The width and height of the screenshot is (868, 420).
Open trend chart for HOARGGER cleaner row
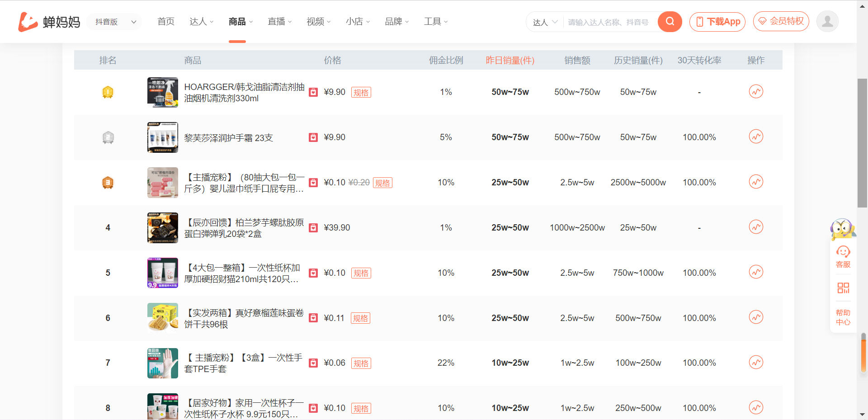756,92
